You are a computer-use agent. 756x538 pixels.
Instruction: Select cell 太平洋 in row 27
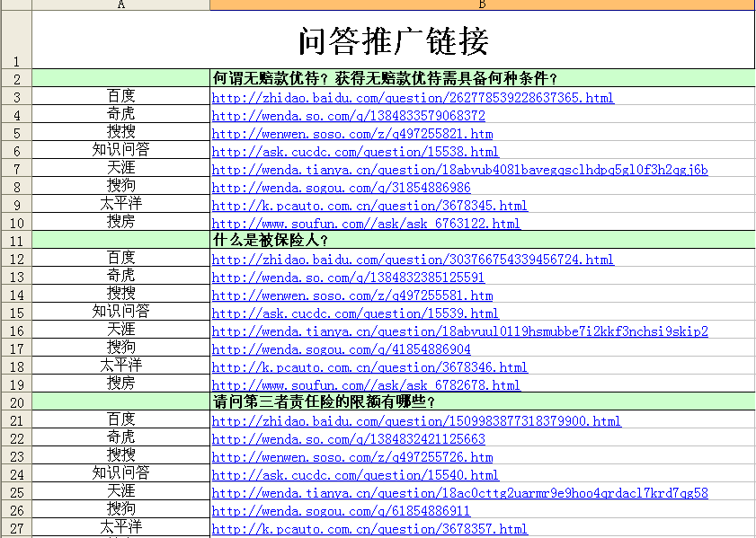pos(121,527)
